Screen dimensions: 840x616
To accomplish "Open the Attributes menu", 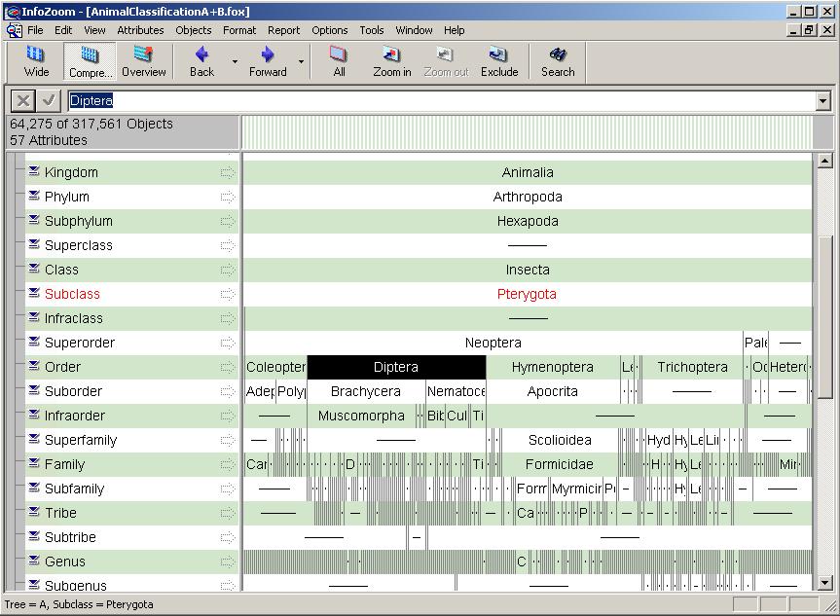I will (140, 30).
